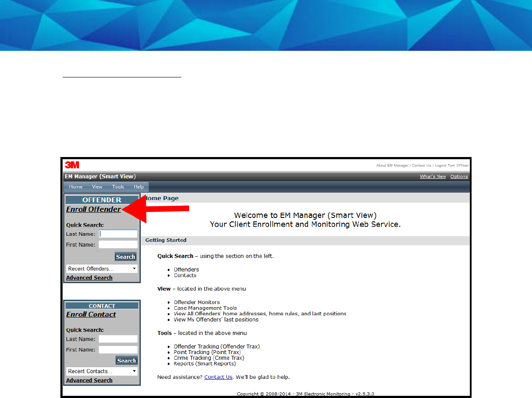Click the Enroll Contact link
Screen dimensions: 532x398
tap(91, 314)
